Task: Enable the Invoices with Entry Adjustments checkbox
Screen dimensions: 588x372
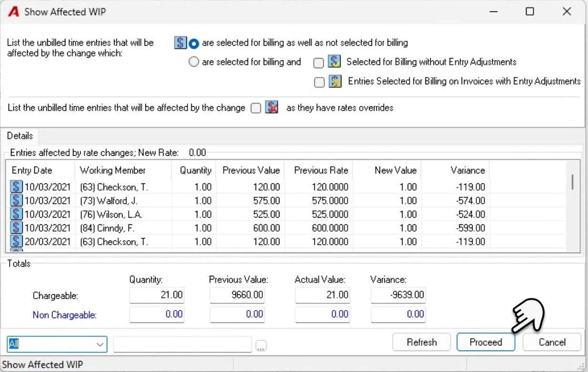Action: click(x=320, y=82)
